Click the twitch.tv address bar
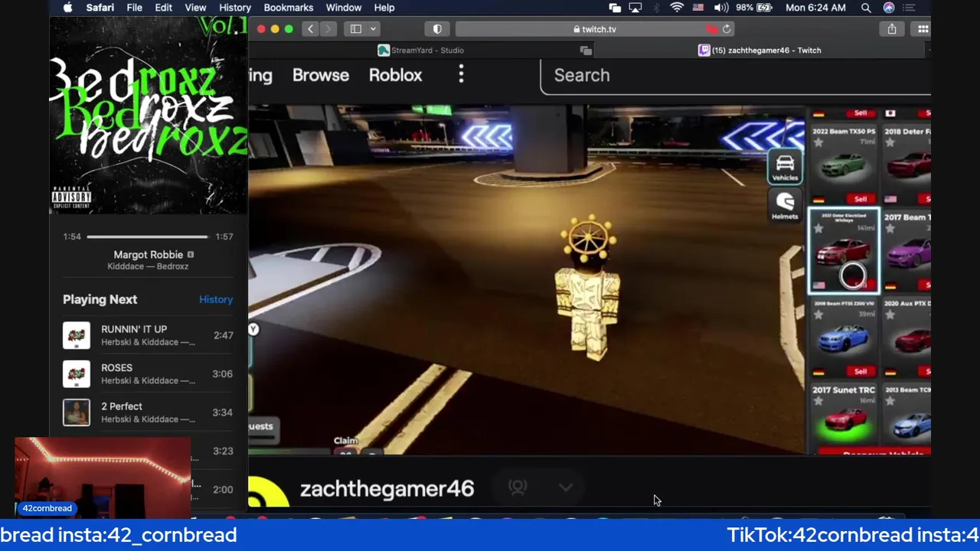The image size is (980, 551). [x=595, y=29]
